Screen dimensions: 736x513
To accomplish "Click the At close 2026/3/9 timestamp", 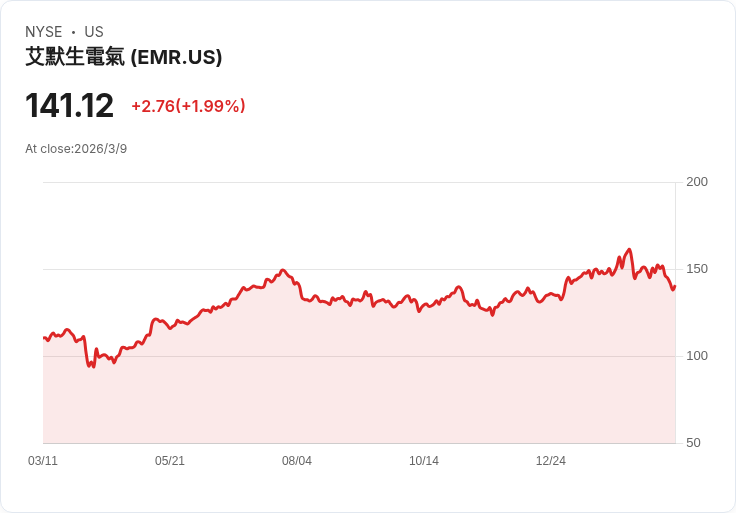I will [76, 149].
